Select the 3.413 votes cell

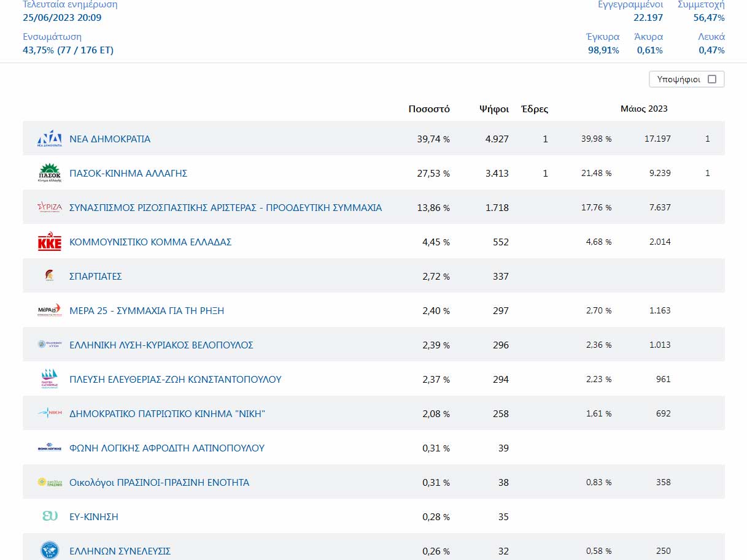point(497,174)
